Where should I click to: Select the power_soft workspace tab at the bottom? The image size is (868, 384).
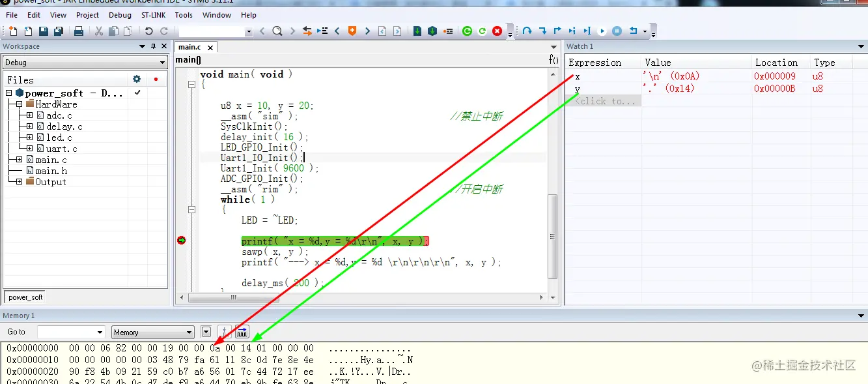point(26,297)
